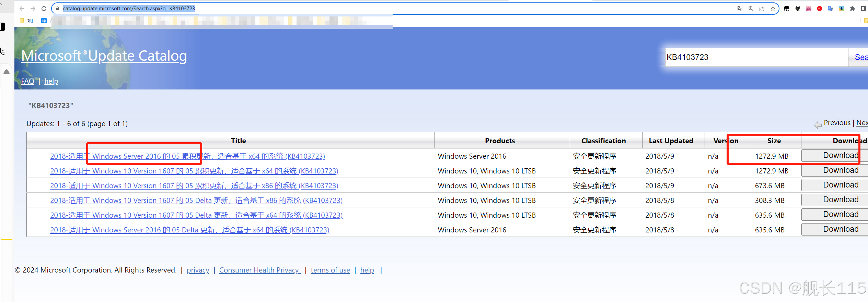Open Windows 10 1607 Delta 更新 x86 link

click(196, 201)
